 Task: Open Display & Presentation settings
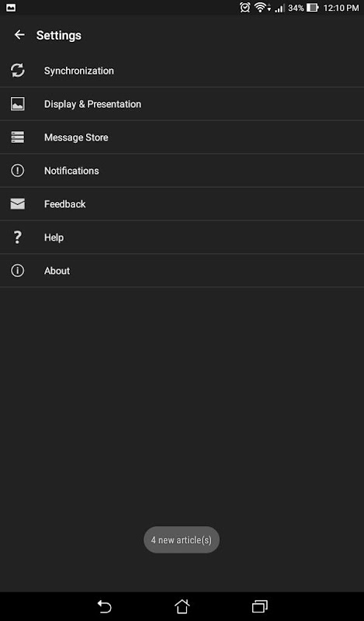[182, 104]
